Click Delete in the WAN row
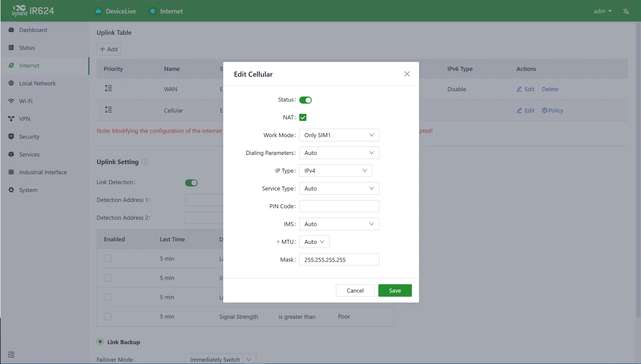The image size is (641, 364). [x=550, y=89]
